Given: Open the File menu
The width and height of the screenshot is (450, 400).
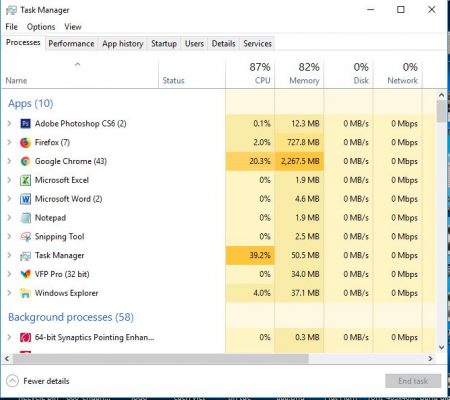Looking at the screenshot, I should (x=11, y=27).
